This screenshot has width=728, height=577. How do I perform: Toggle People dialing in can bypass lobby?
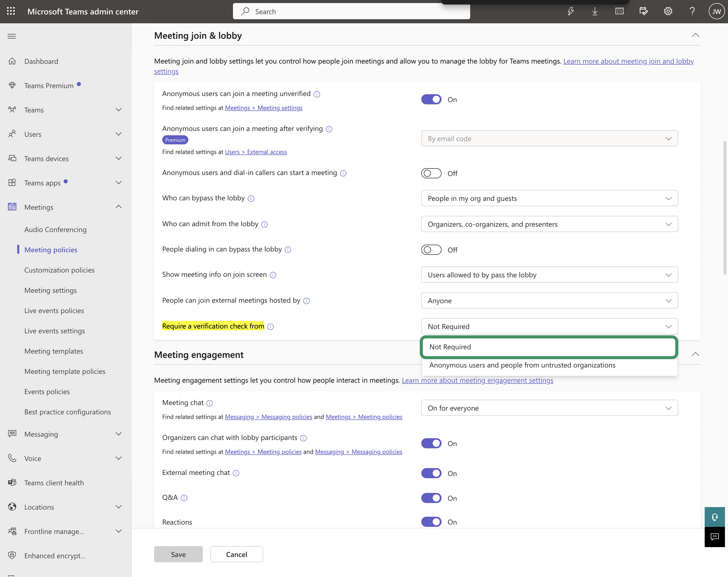tap(431, 250)
